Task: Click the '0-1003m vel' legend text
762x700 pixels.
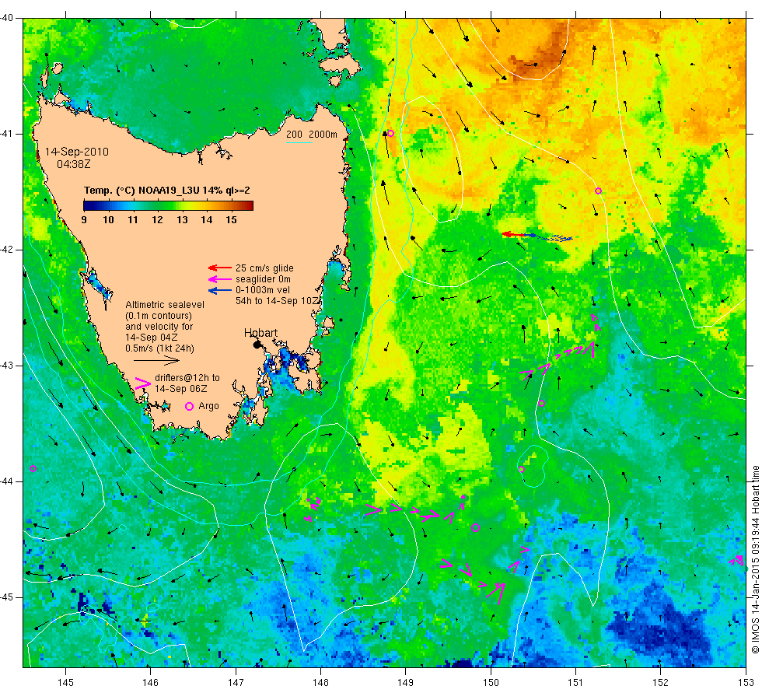Action: coord(263,289)
